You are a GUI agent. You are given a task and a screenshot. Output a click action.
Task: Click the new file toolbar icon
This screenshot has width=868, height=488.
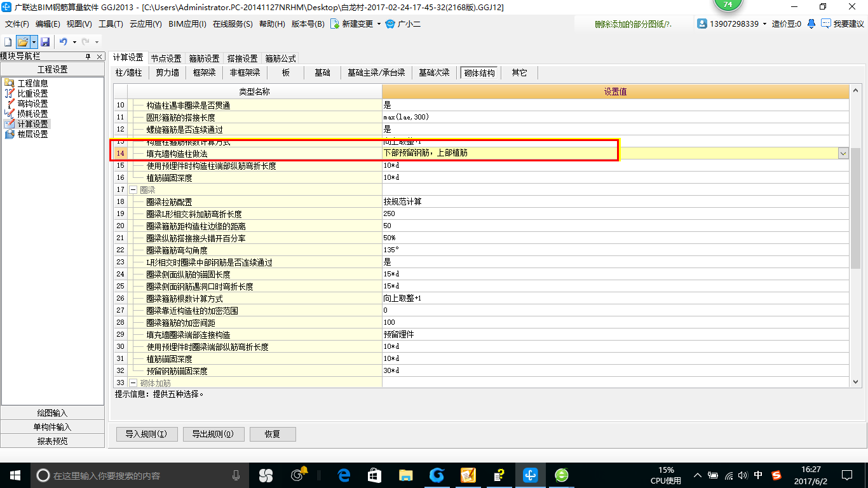pos(8,42)
